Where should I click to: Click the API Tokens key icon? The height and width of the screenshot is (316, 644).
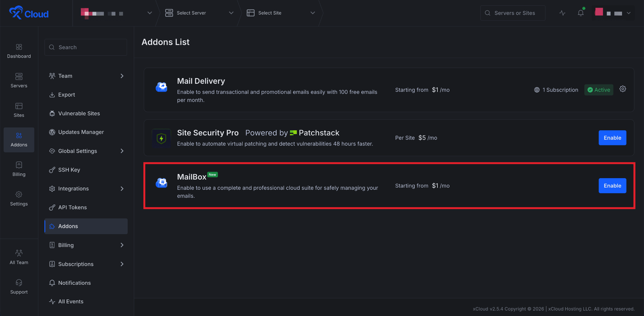click(x=52, y=207)
